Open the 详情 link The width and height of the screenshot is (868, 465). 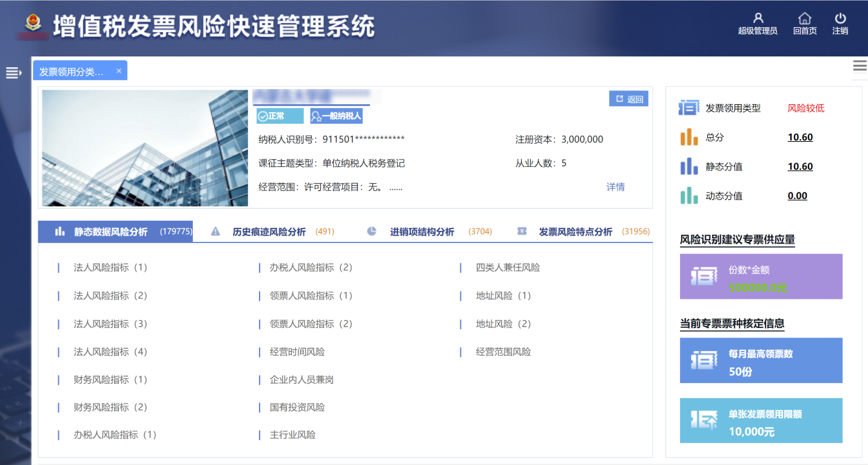(616, 187)
